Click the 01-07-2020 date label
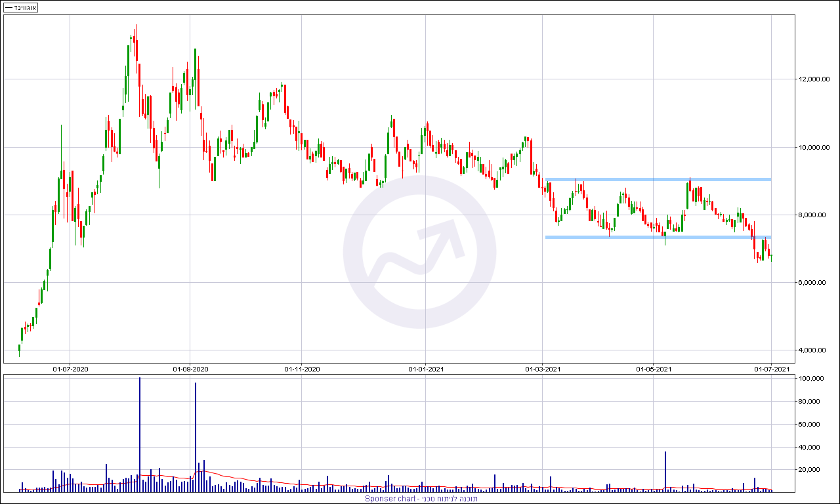Screen dimensions: 840x504 tap(70, 369)
